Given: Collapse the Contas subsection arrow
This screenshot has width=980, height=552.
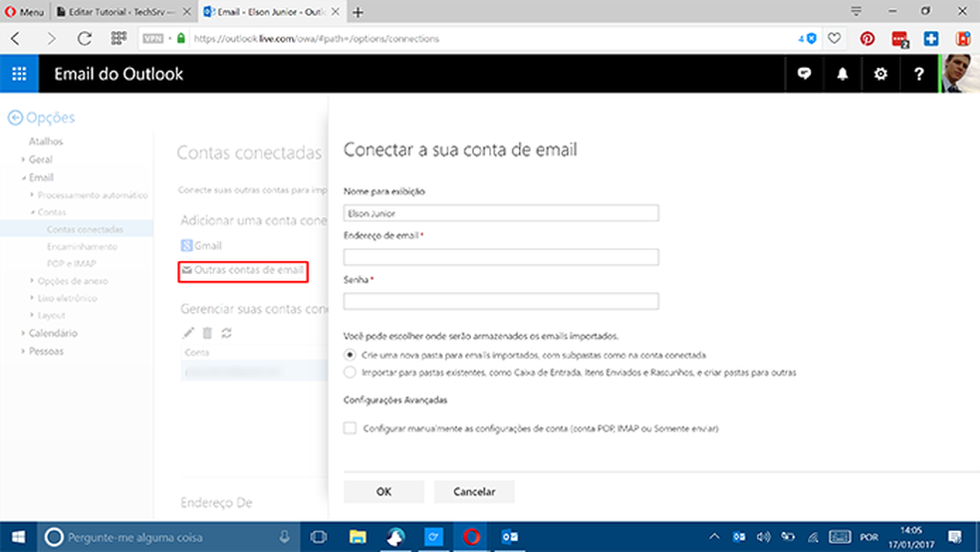Looking at the screenshot, I should (32, 212).
